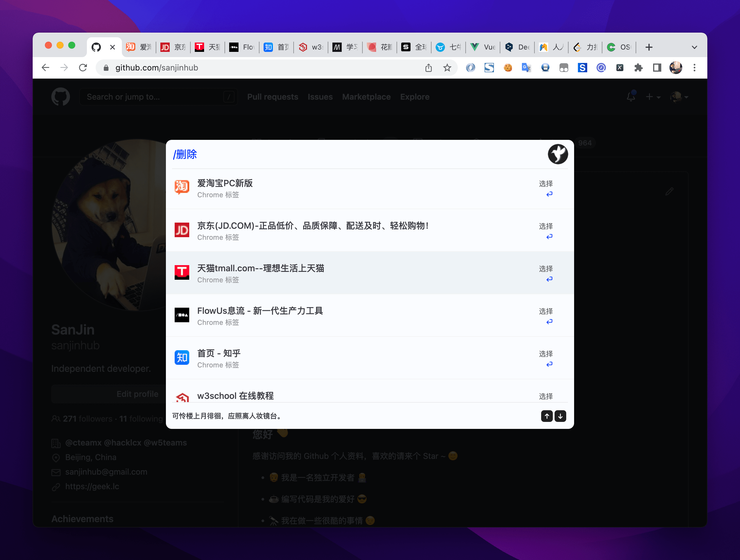Open a new browser tab
Screen dimensions: 740x560
[x=649, y=47]
